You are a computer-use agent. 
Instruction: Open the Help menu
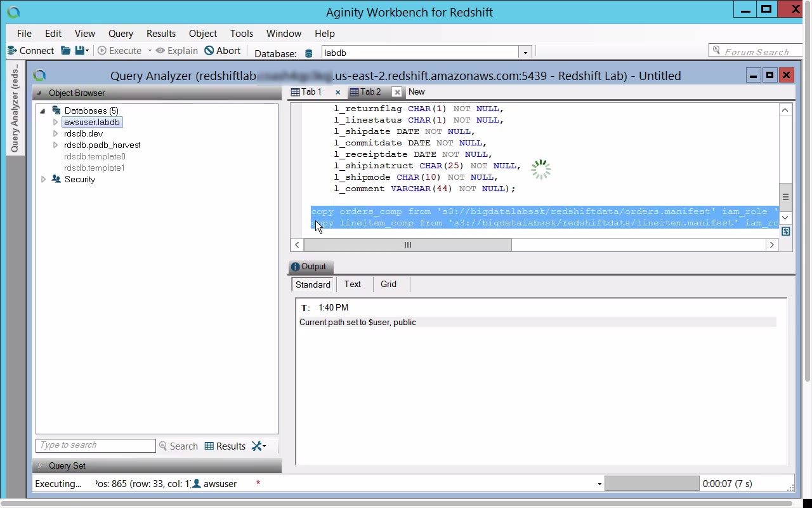click(x=324, y=34)
